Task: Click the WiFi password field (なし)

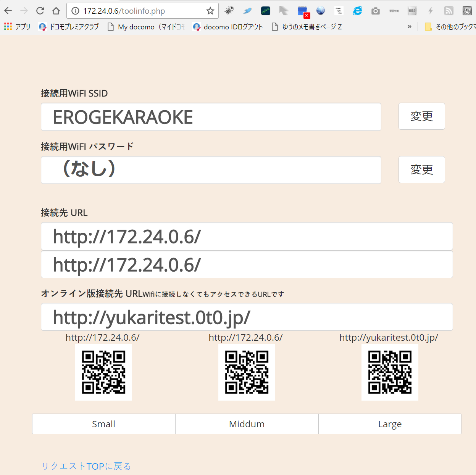Action: 211,170
